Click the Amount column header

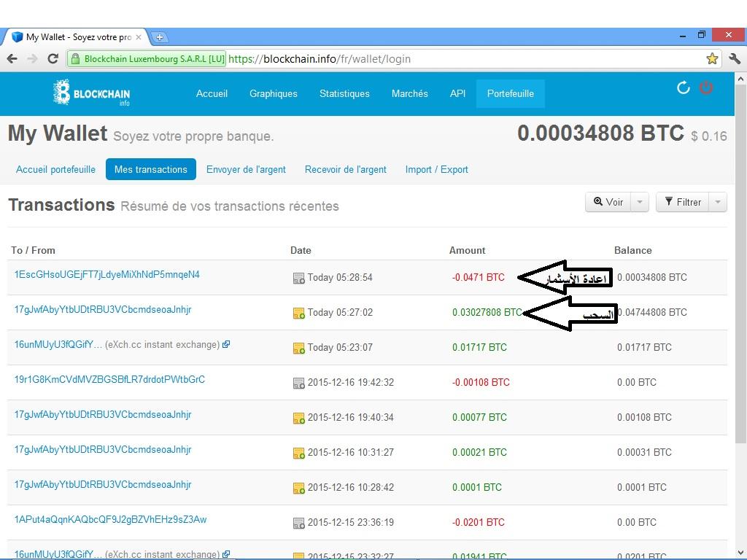(x=467, y=251)
